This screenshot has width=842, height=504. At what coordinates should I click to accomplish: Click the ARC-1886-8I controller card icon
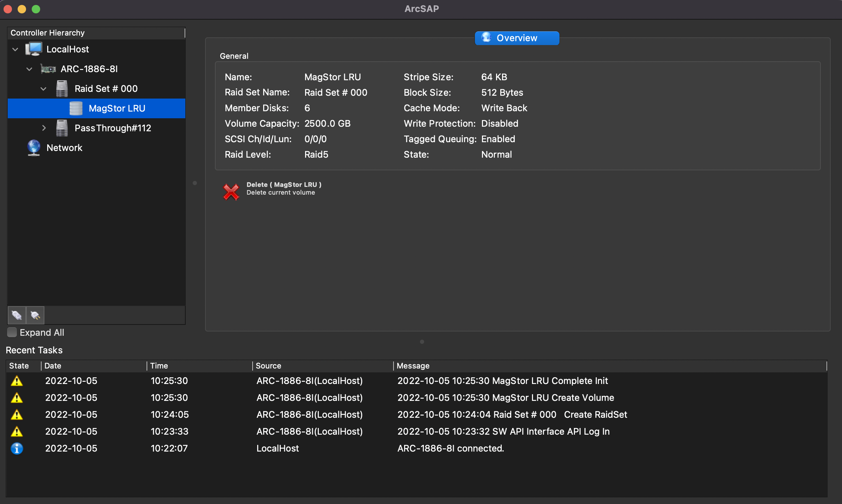coord(48,69)
